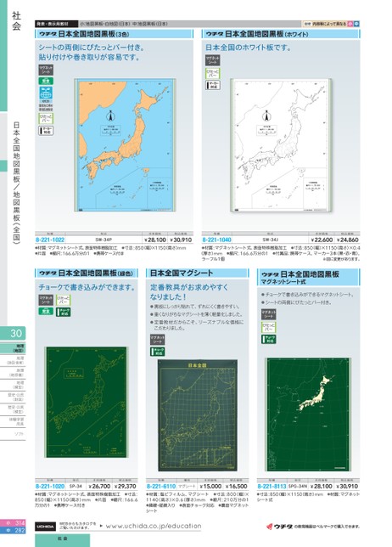
Task: Click price ¥28,100 for 8-221-1022
Action: 155,240
